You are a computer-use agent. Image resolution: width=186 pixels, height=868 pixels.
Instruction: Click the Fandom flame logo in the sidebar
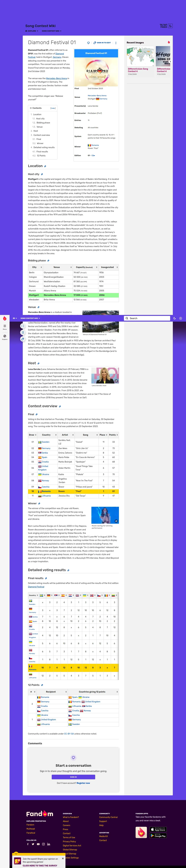[x=5, y=318]
